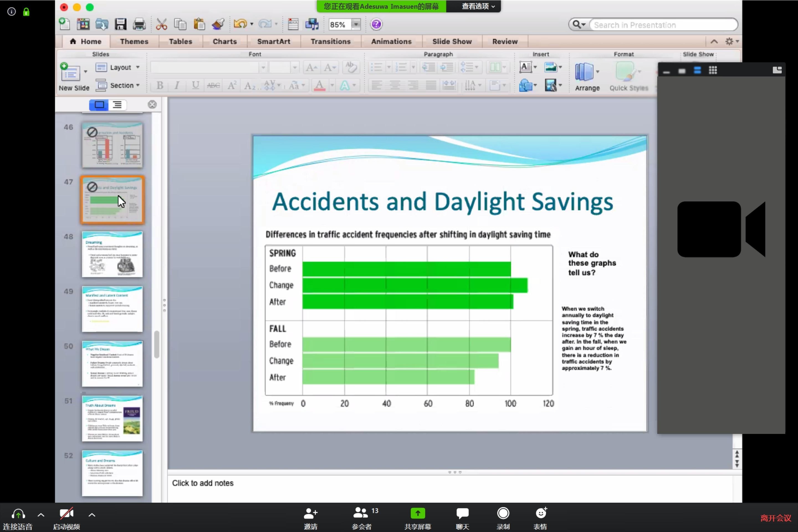Open the Themes ribbon tab
The height and width of the screenshot is (532, 798).
[x=134, y=41]
